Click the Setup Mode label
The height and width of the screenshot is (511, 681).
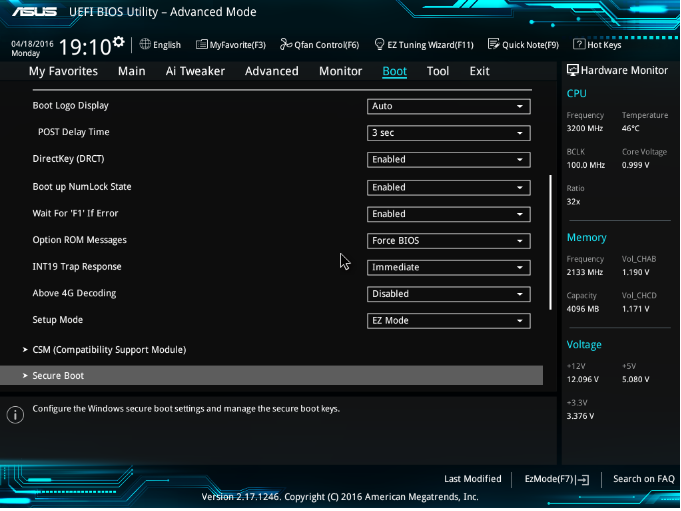click(57, 320)
